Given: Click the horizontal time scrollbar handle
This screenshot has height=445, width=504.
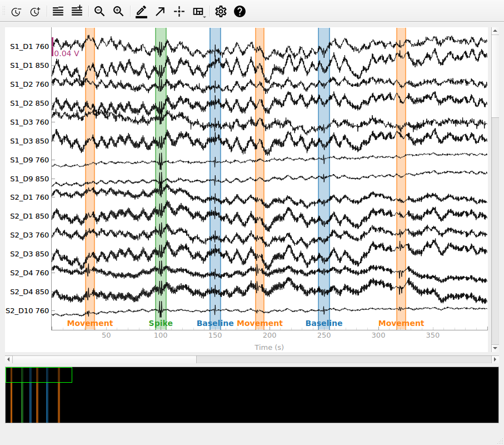Looking at the screenshot, I should point(104,360).
